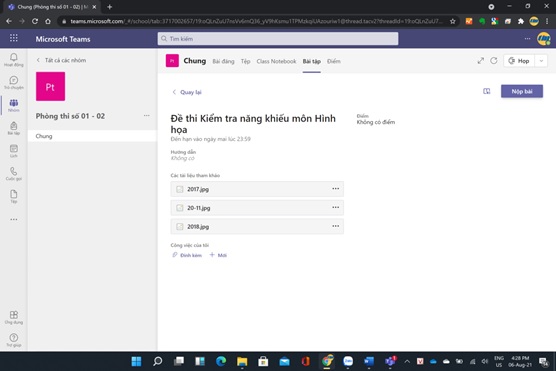Open Calls (Cuộc gọi) in sidebar
This screenshot has height=371, width=556.
pyautogui.click(x=13, y=174)
